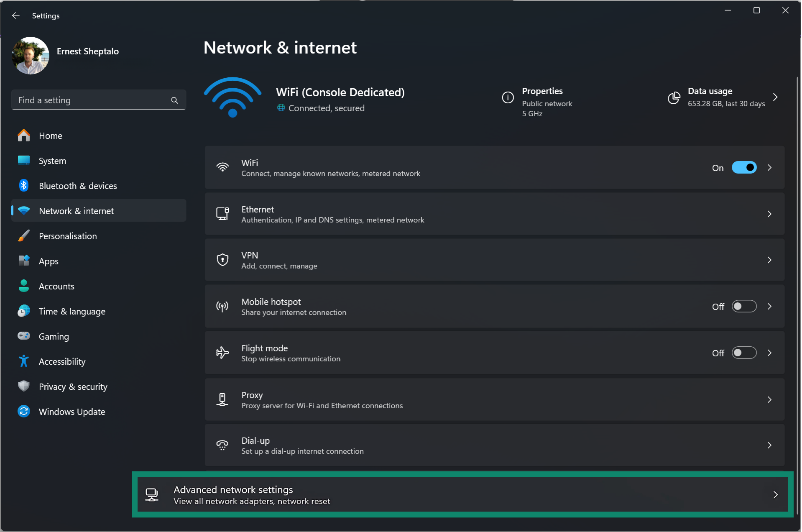Click the Flight mode airplane icon
This screenshot has width=802, height=532.
pos(222,353)
